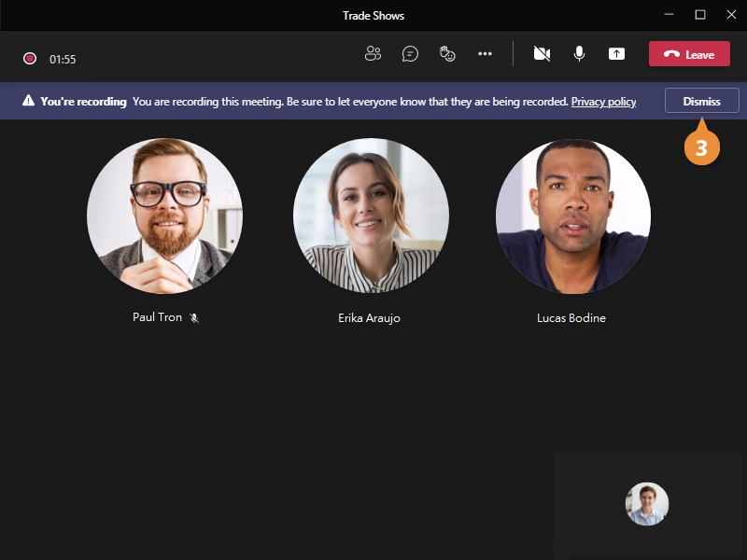Viewport: 747px width, 560px height.
Task: Open raise hand reactions icon
Action: [x=447, y=54]
